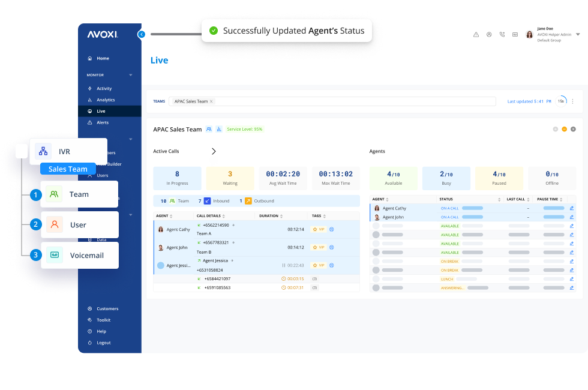Open the bar chart icon beside APAC Sales Team

point(219,129)
